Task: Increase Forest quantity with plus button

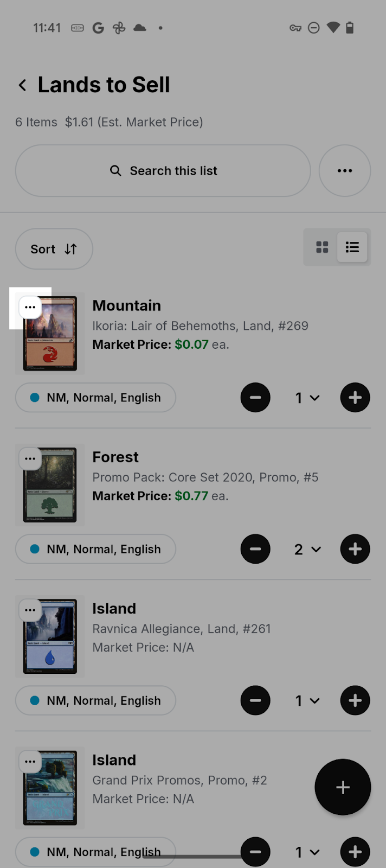Action: pos(355,549)
